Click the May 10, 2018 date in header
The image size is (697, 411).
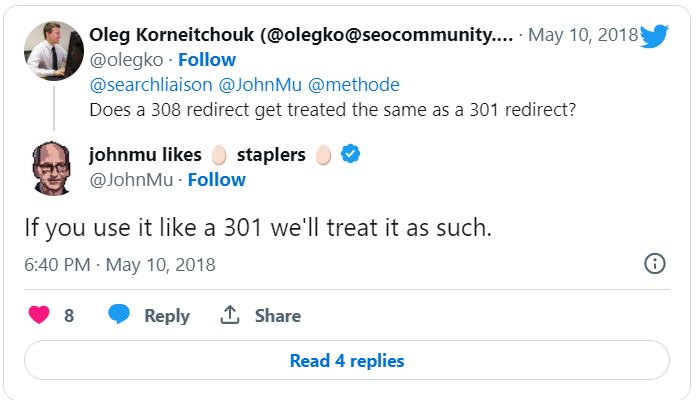582,36
